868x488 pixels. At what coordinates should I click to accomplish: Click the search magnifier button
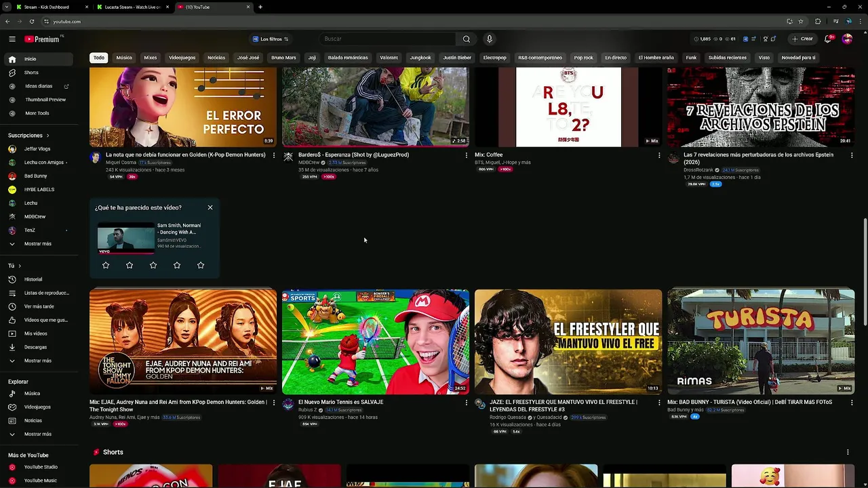[467, 39]
